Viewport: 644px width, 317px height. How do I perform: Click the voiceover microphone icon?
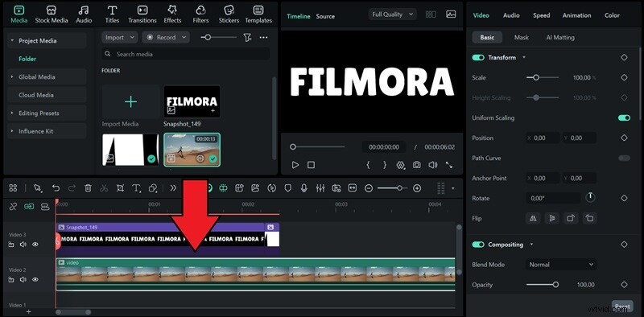tap(304, 188)
